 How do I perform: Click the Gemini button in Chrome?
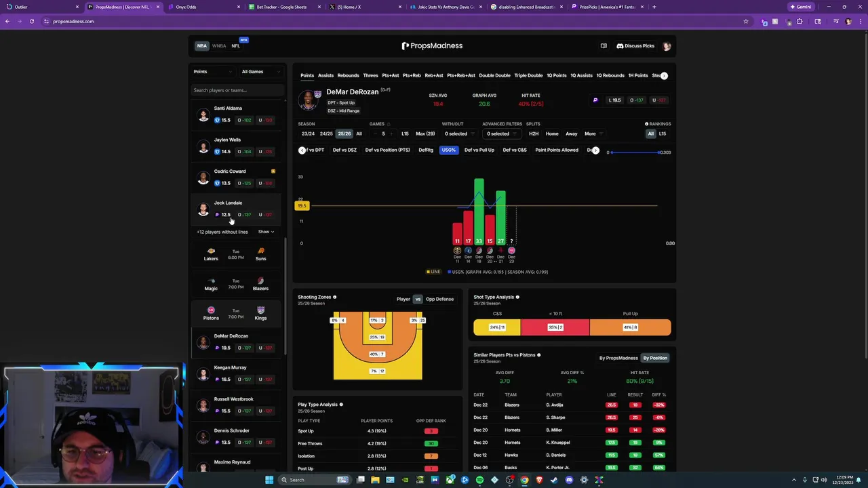pyautogui.click(x=801, y=7)
